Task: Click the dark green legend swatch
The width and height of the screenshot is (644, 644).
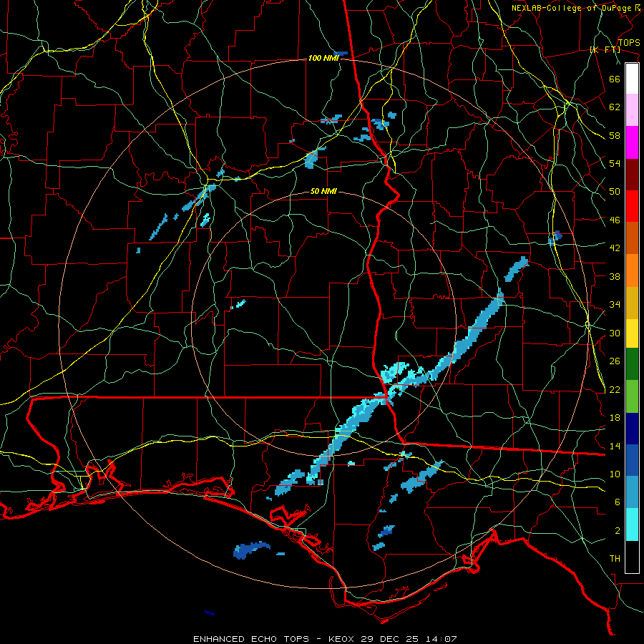Action: click(632, 364)
